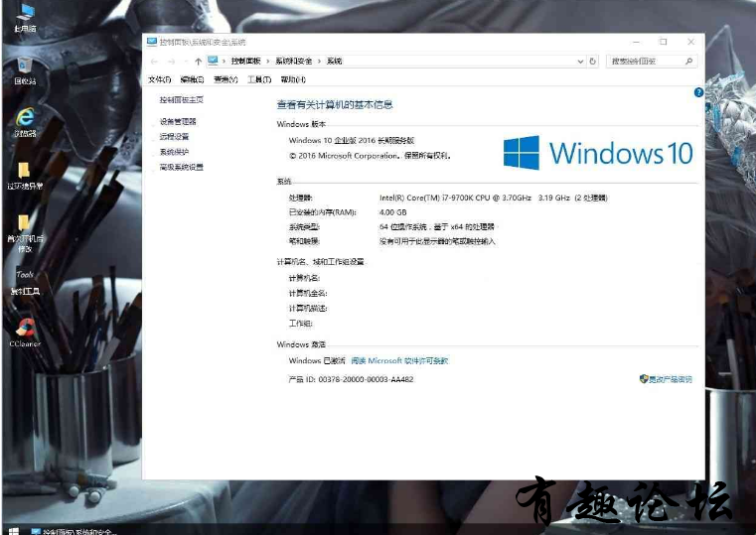756x535 pixels.
Task: Expand chevron after 系统和安全 breadcrumb
Action: tap(319, 62)
